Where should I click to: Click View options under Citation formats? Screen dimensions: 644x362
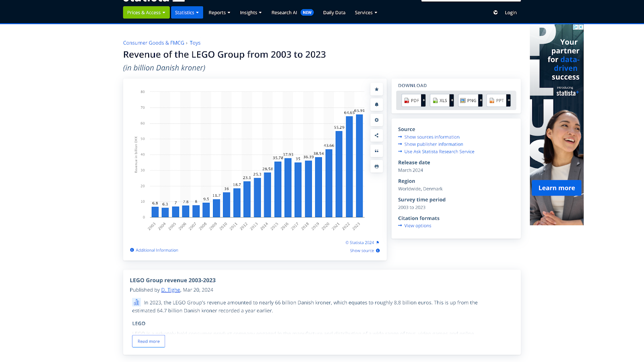pyautogui.click(x=418, y=226)
